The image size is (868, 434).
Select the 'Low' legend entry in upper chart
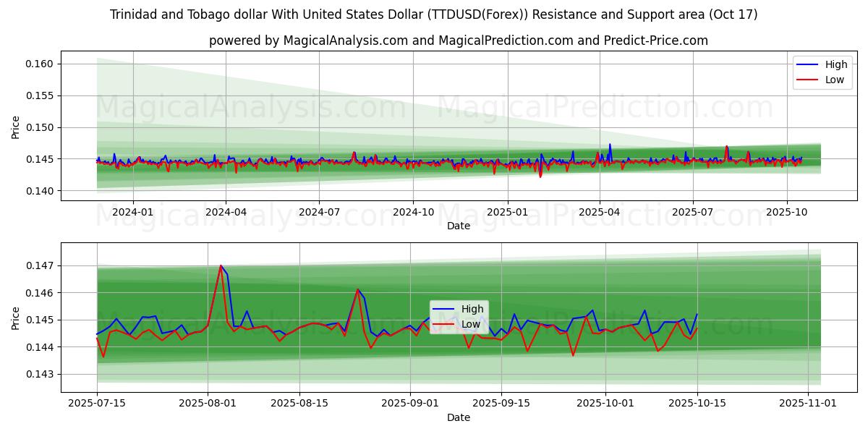(835, 80)
